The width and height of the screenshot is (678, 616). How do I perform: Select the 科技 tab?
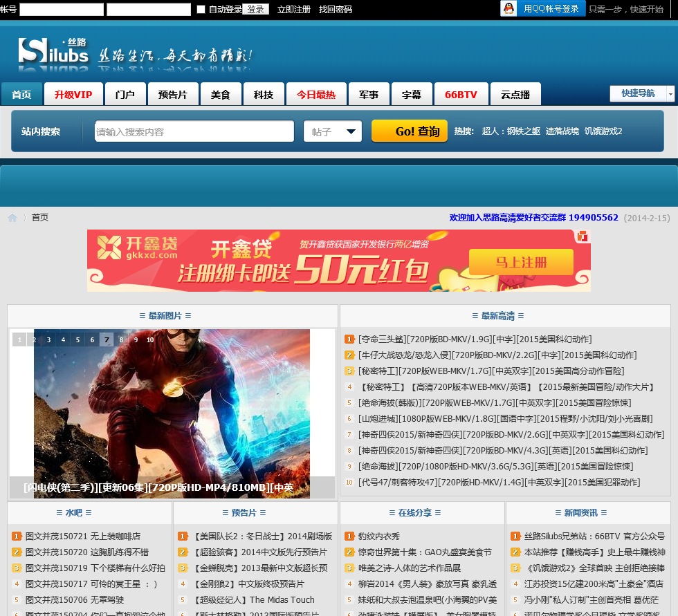264,94
